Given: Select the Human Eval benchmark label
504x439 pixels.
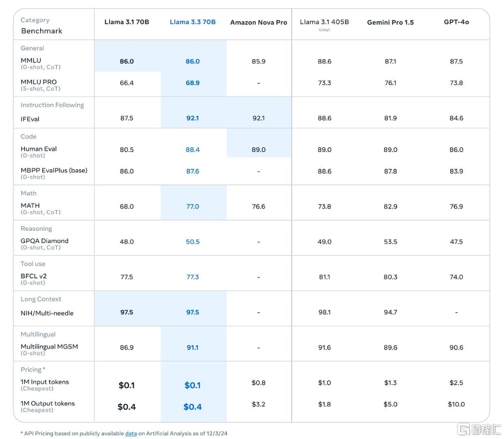Looking at the screenshot, I should click(x=39, y=149).
